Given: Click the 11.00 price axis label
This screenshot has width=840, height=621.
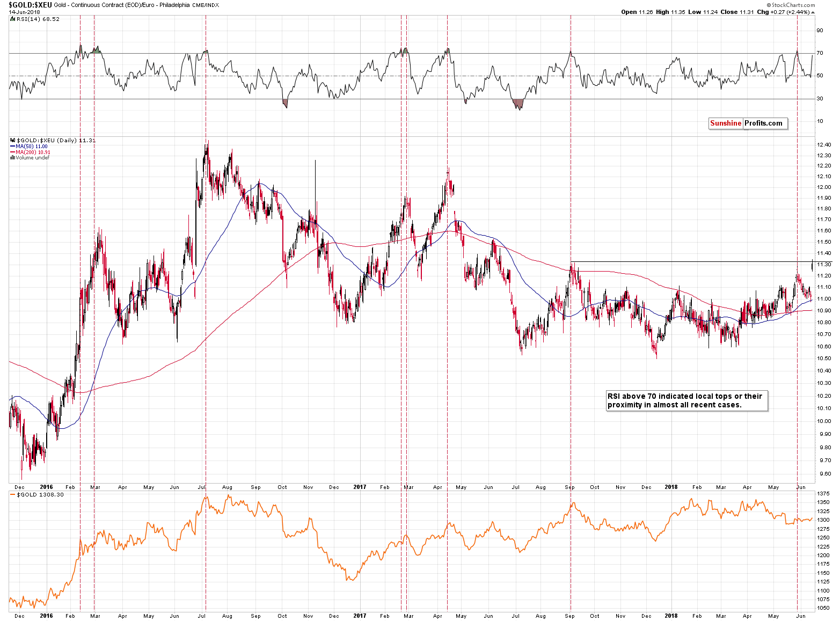Looking at the screenshot, I should (824, 299).
